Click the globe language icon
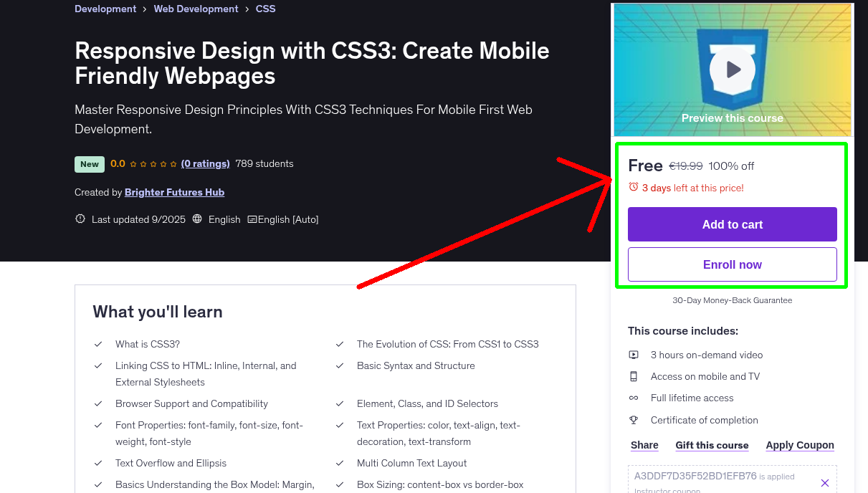Image resolution: width=868 pixels, height=493 pixels. point(198,219)
